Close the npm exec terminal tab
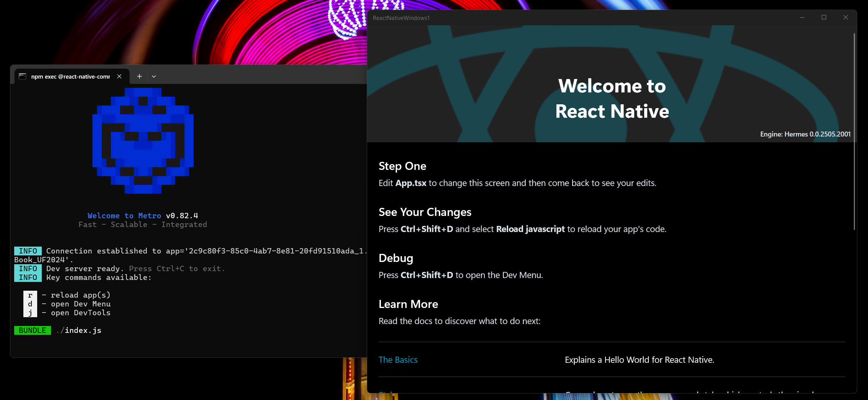This screenshot has height=400, width=868. [x=120, y=76]
